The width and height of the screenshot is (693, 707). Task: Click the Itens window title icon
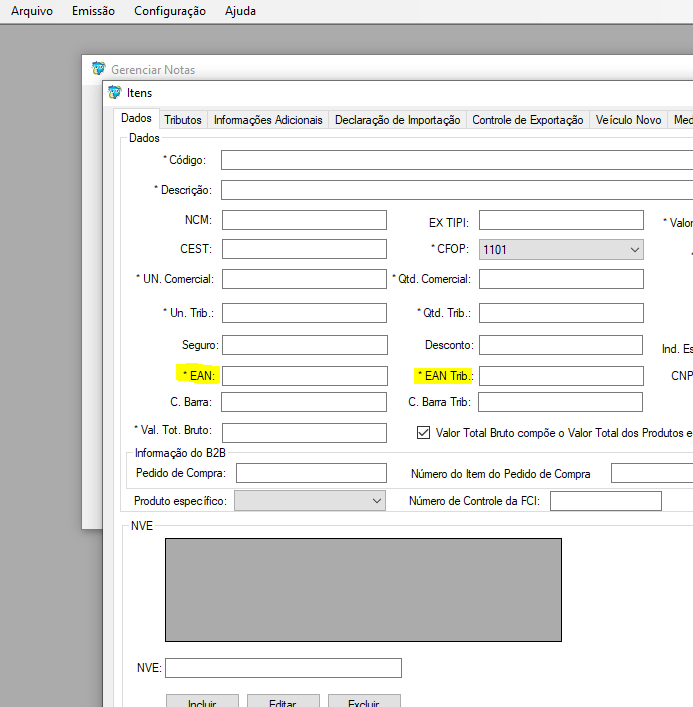point(114,93)
